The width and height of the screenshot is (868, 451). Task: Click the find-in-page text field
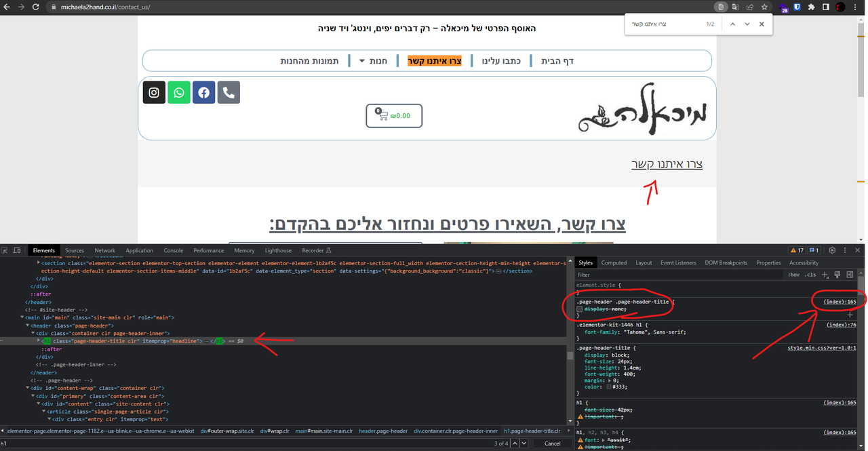point(665,24)
